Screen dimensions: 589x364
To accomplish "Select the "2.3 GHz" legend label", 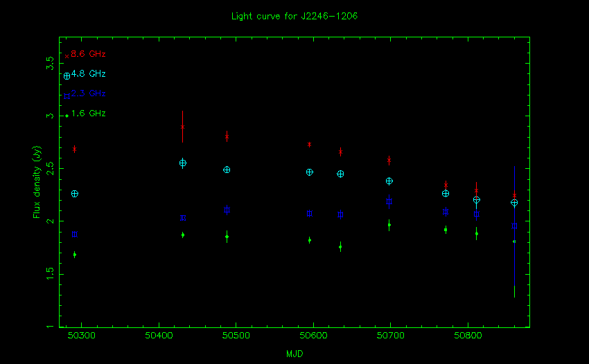I will pos(88,93).
